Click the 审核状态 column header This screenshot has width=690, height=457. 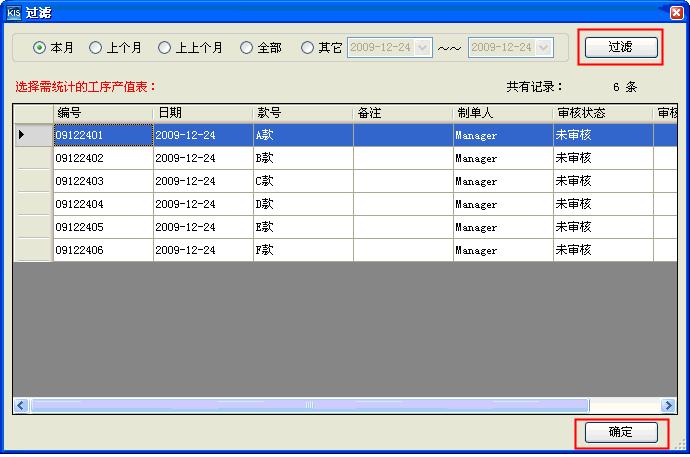(602, 113)
